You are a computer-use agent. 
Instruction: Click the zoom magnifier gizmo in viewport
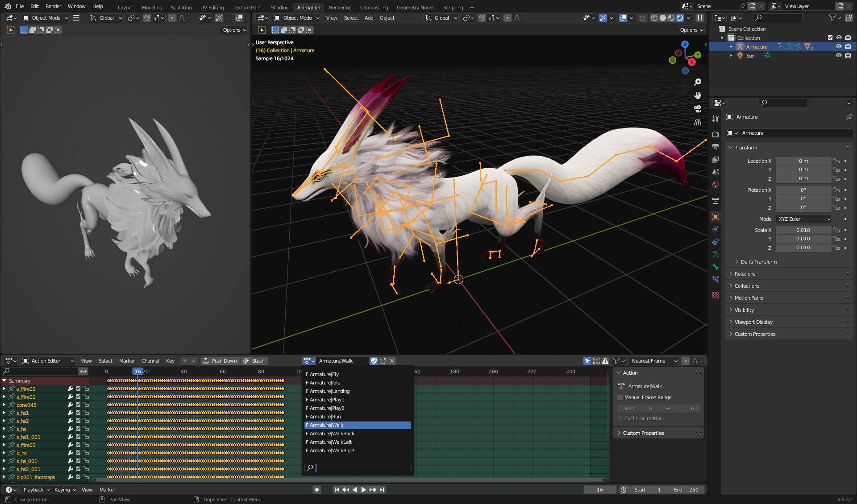pos(698,82)
